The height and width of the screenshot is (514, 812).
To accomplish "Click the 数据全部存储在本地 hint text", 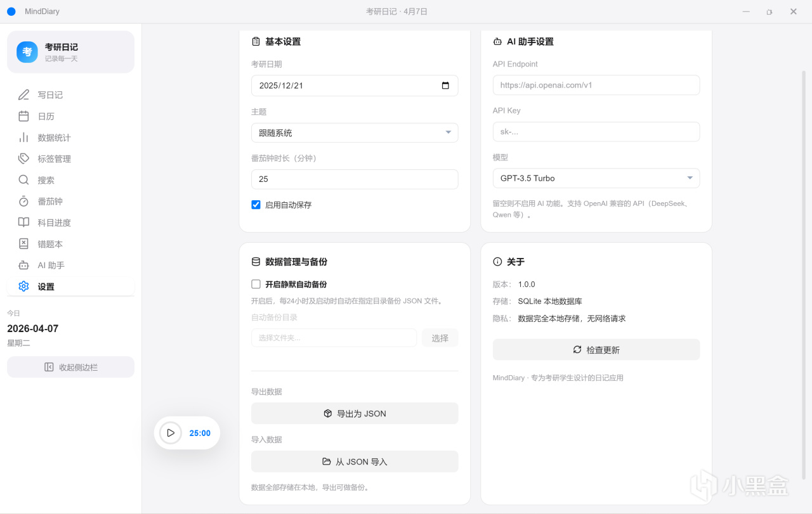I will (x=310, y=487).
